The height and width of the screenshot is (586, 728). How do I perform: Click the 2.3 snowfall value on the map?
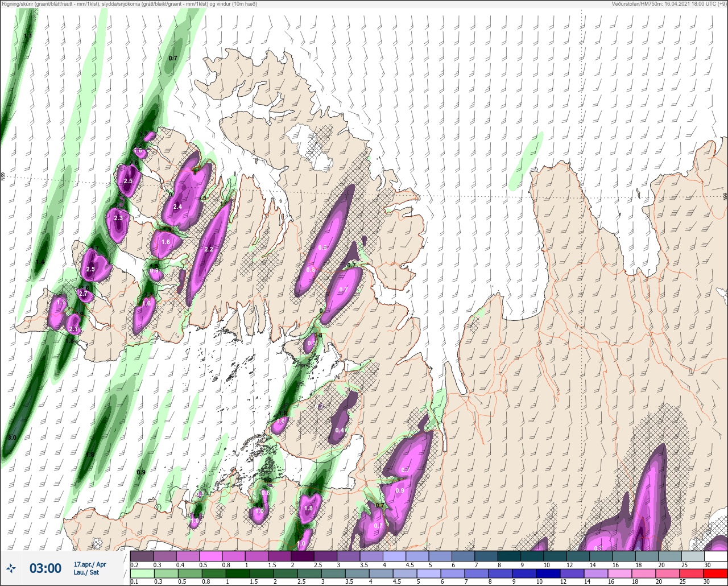118,218
